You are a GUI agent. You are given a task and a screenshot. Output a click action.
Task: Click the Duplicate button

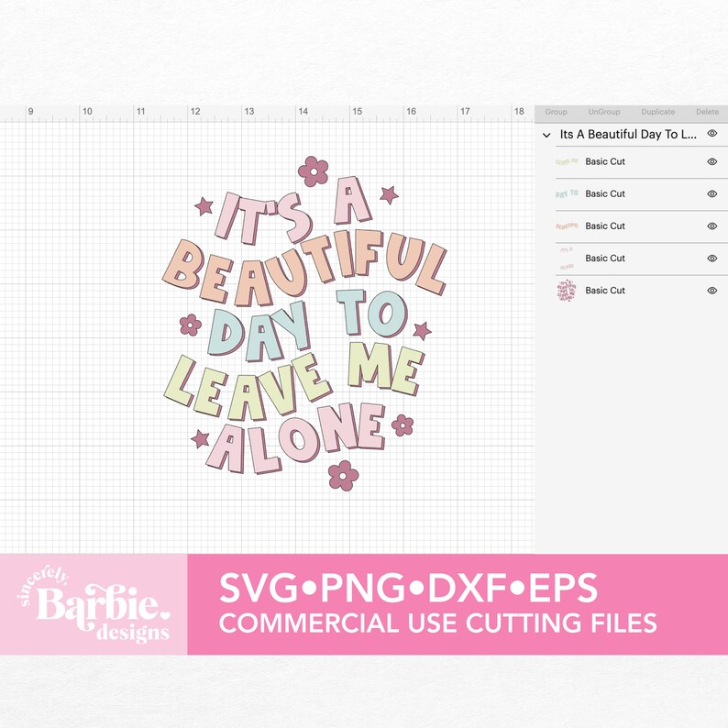point(658,112)
